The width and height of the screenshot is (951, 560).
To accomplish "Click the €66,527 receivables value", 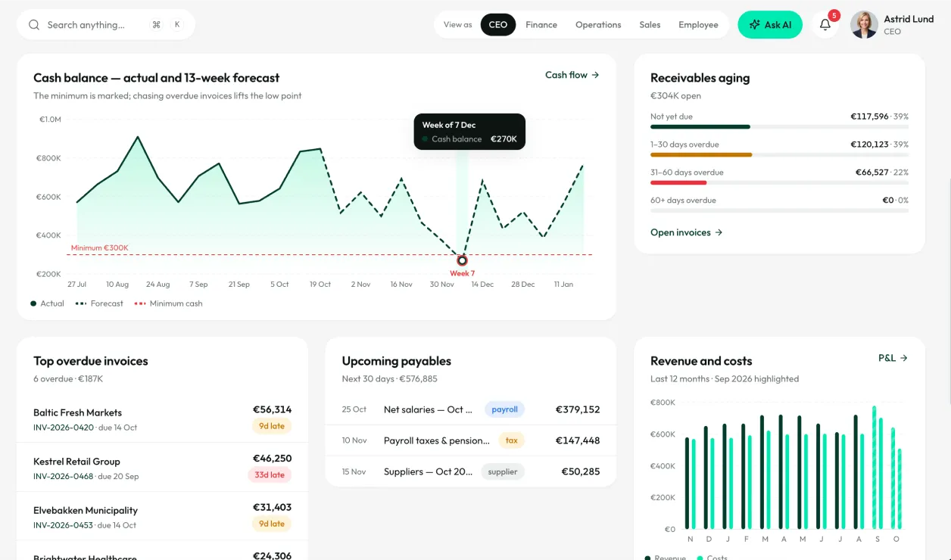I will (871, 173).
